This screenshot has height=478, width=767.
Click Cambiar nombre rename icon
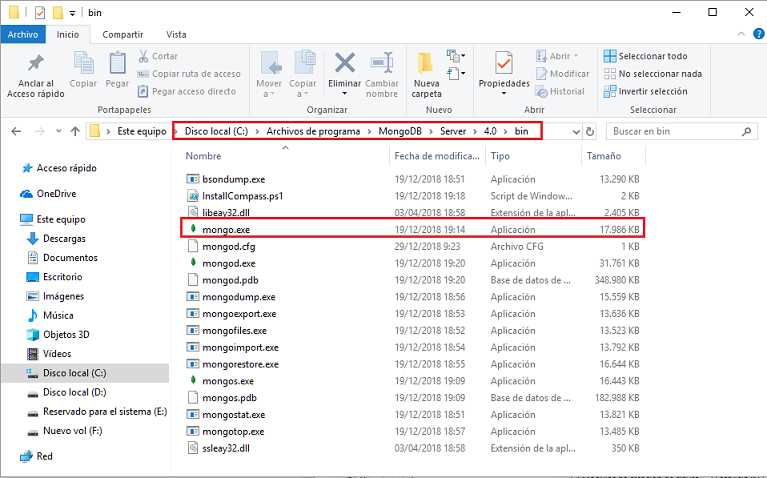382,63
